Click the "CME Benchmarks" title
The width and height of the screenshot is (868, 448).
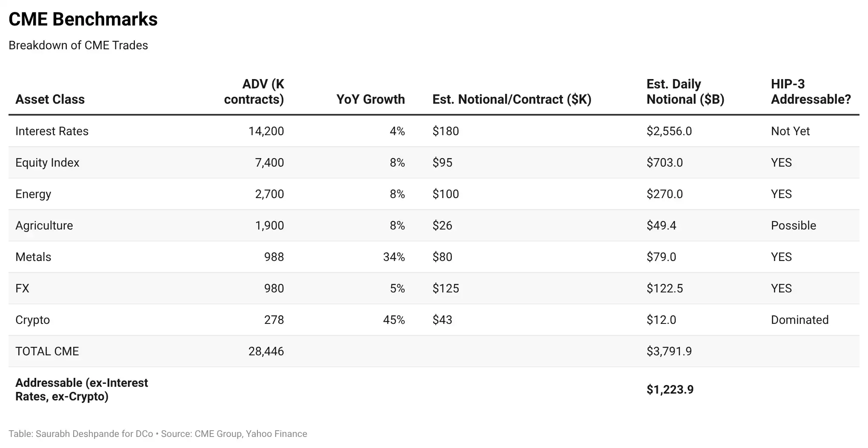83,20
